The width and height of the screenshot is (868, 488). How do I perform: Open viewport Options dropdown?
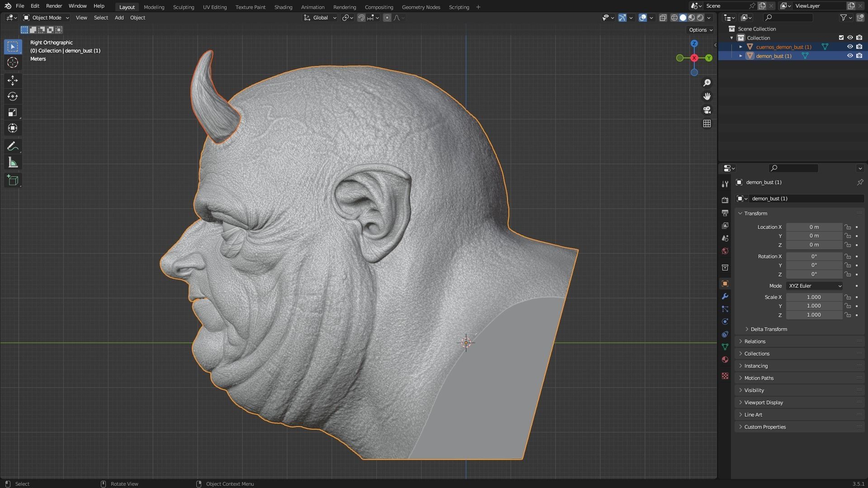click(700, 30)
